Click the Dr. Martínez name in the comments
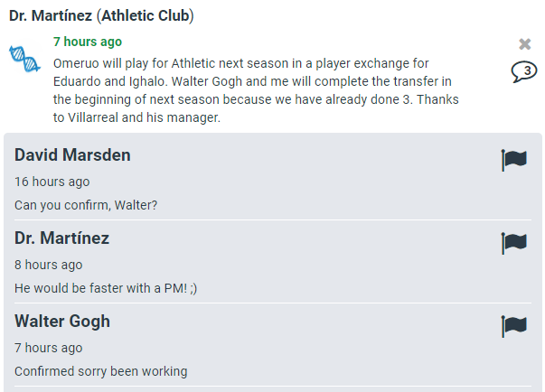 (61, 238)
